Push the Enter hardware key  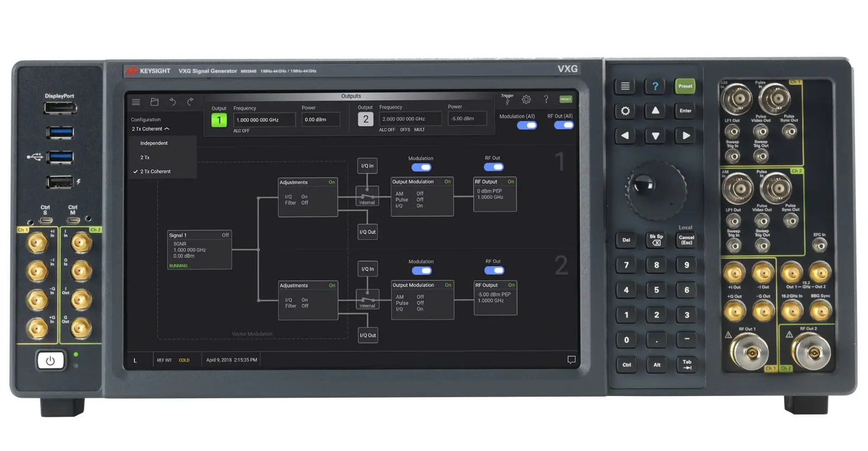click(685, 111)
